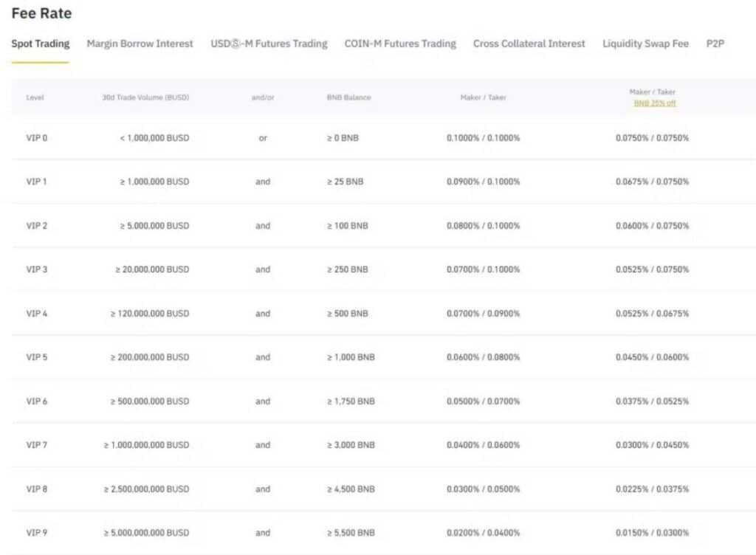The width and height of the screenshot is (756, 555).
Task: Open the Margin Borrow Interest tab
Action: click(x=139, y=44)
